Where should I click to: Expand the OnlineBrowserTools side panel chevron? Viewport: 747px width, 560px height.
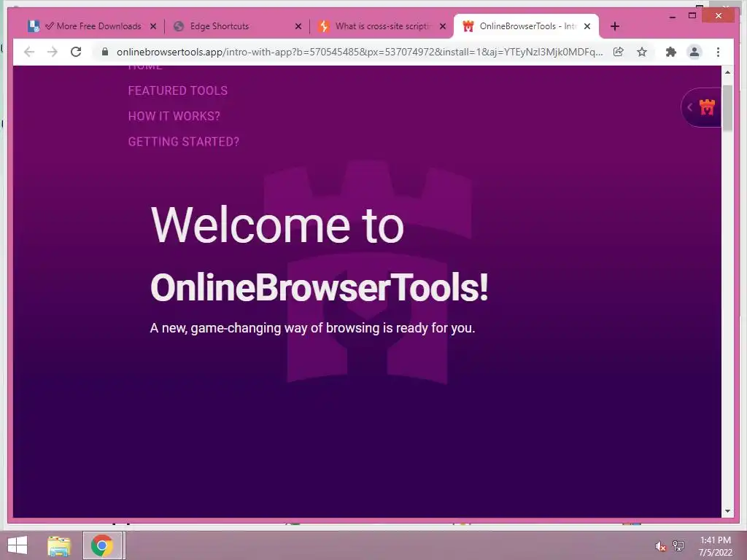point(689,107)
